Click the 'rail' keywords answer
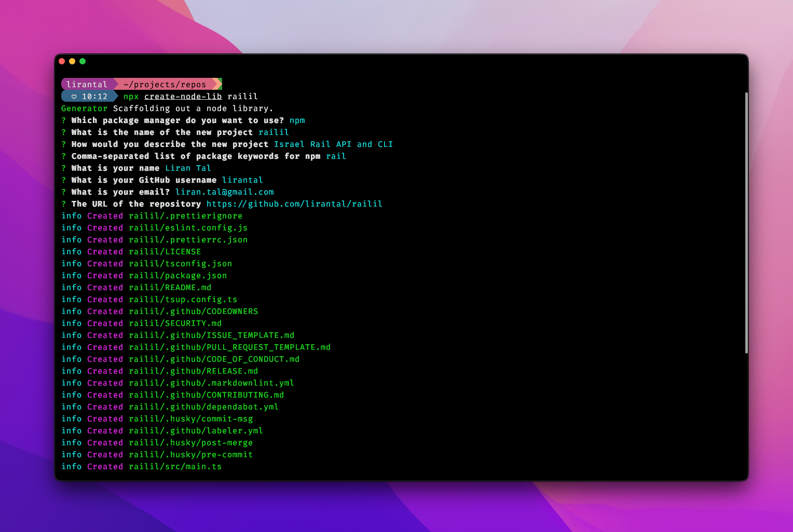This screenshot has width=793, height=532. 336,156
